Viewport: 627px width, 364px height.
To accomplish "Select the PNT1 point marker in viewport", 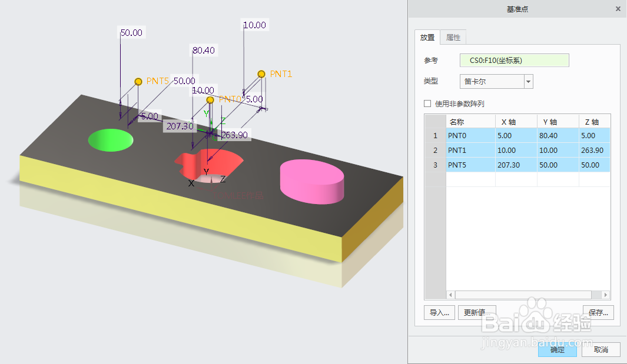I will point(261,74).
